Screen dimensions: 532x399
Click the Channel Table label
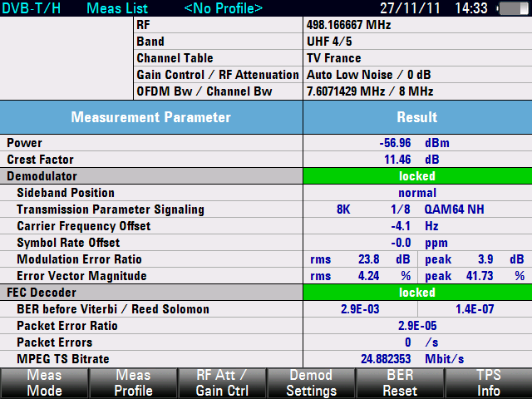[175, 58]
